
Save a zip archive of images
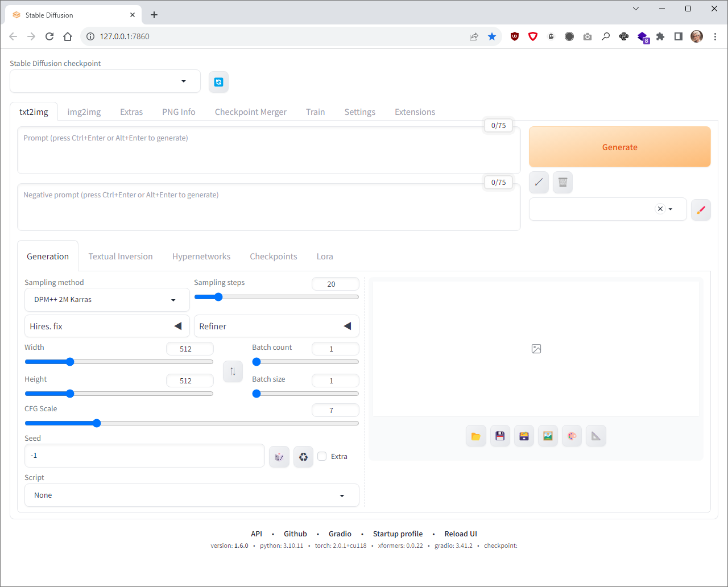point(524,436)
